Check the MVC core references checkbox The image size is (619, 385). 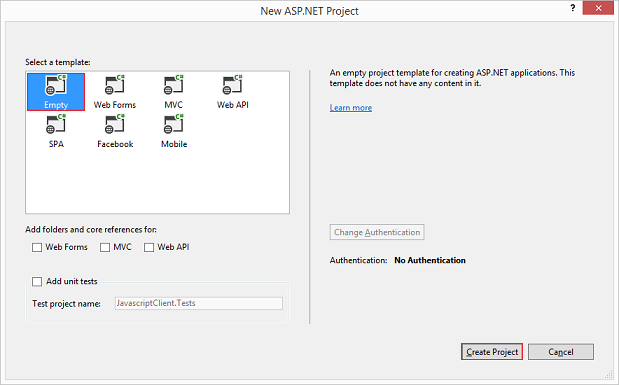(105, 247)
